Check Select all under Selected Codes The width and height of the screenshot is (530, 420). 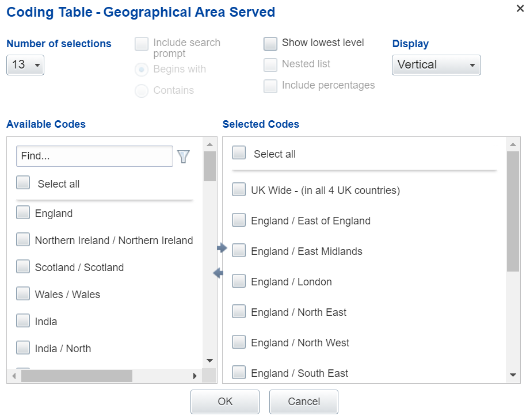point(239,153)
